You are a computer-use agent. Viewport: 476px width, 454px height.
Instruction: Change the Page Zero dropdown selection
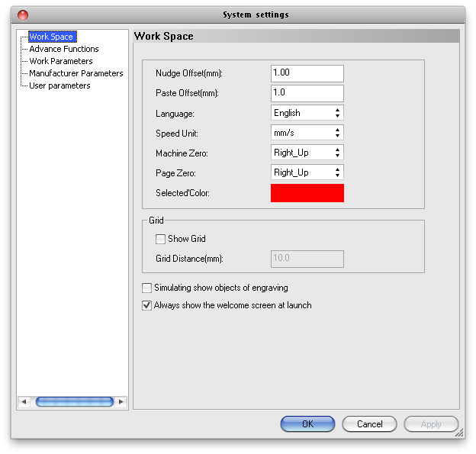click(307, 172)
